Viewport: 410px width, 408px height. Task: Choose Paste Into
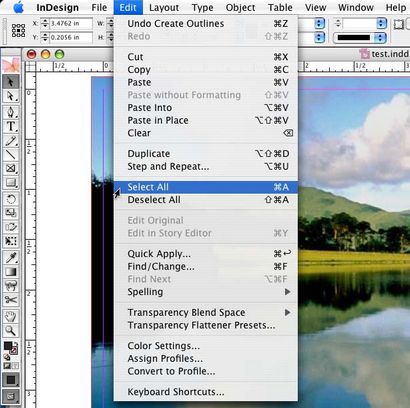click(x=206, y=108)
